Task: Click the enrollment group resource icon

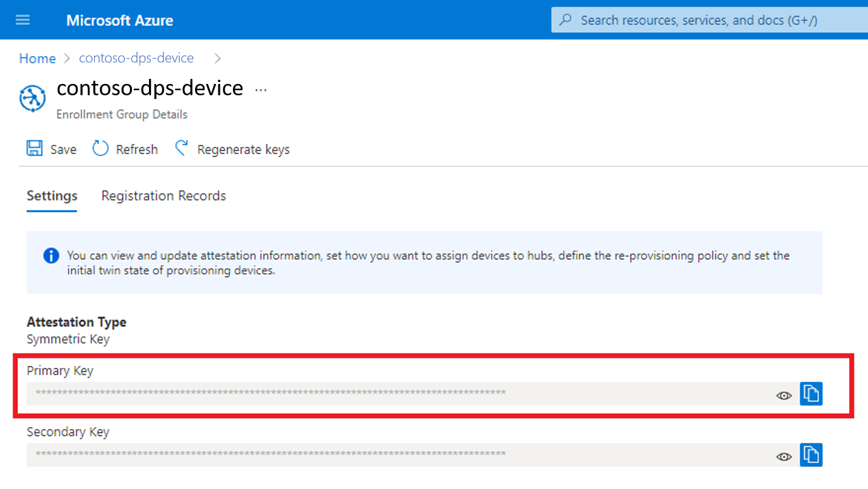Action: click(33, 99)
